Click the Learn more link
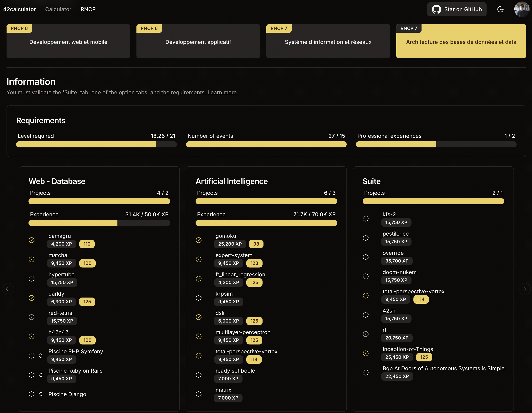This screenshot has height=413, width=532. (x=223, y=93)
